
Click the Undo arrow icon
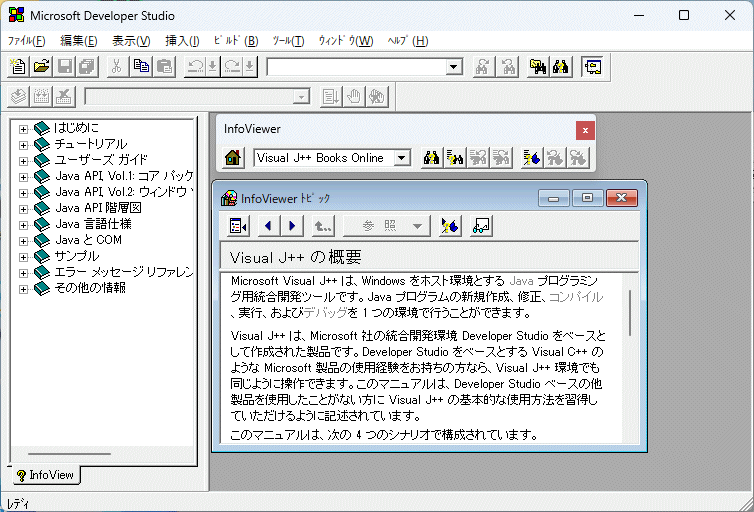coord(195,66)
